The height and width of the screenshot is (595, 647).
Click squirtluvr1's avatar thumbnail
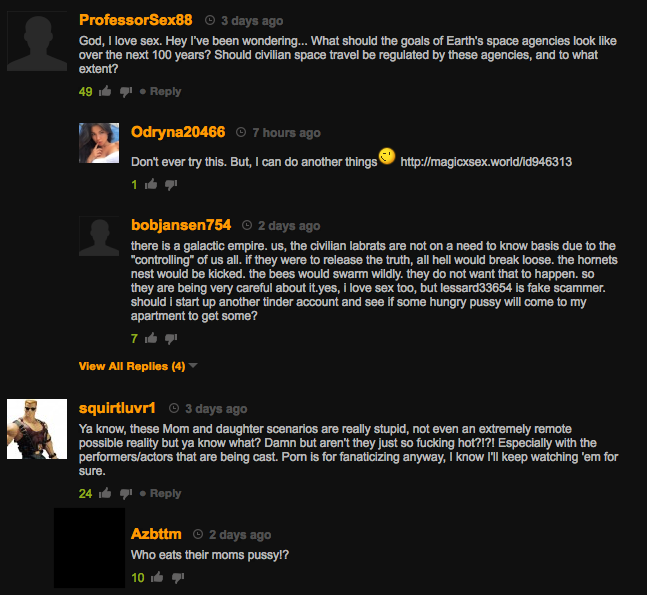tap(37, 429)
